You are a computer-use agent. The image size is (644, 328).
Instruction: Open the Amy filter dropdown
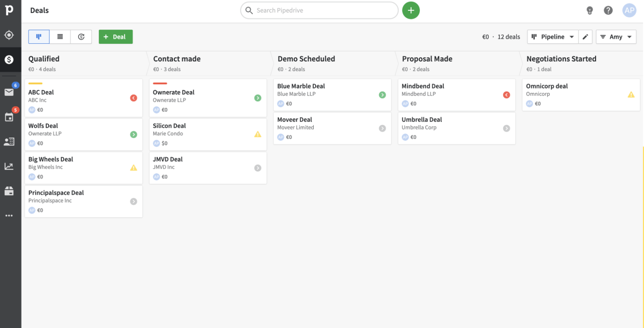pyautogui.click(x=616, y=37)
